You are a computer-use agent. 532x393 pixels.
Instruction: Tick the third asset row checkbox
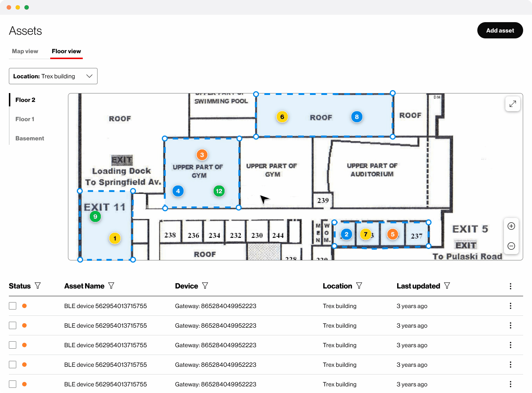coord(13,345)
